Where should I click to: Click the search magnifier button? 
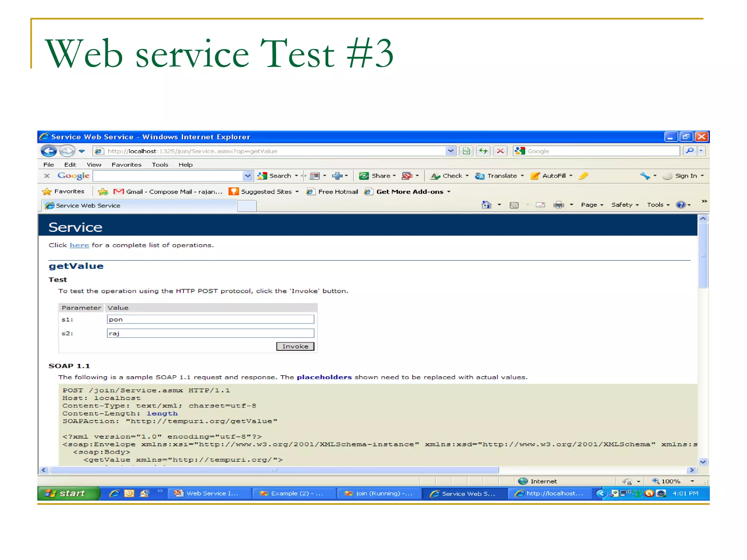690,151
